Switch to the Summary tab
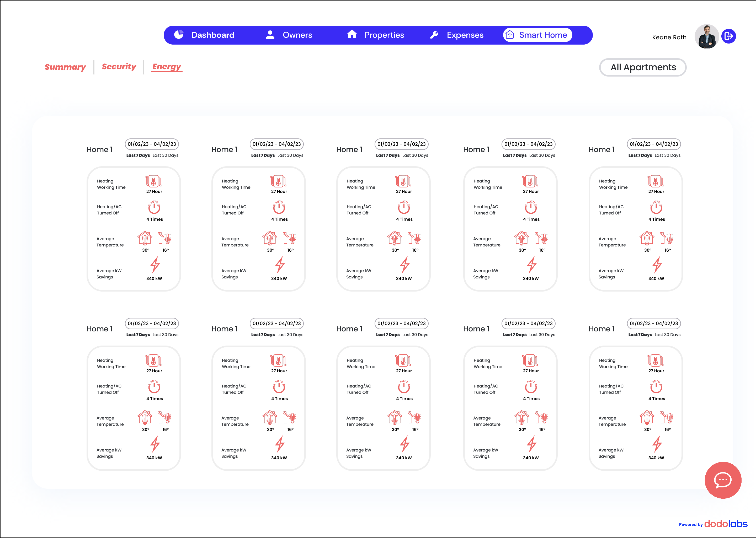Image resolution: width=756 pixels, height=538 pixels. pyautogui.click(x=65, y=67)
